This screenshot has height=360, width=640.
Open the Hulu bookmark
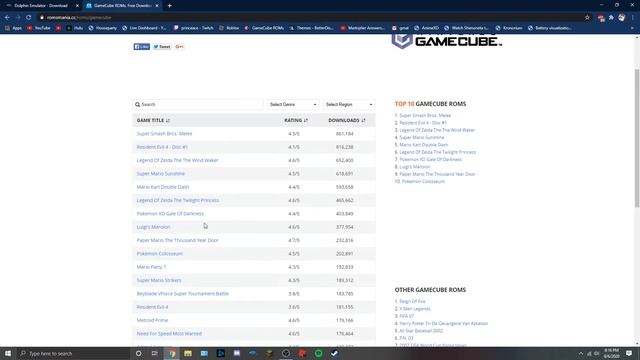[75, 28]
